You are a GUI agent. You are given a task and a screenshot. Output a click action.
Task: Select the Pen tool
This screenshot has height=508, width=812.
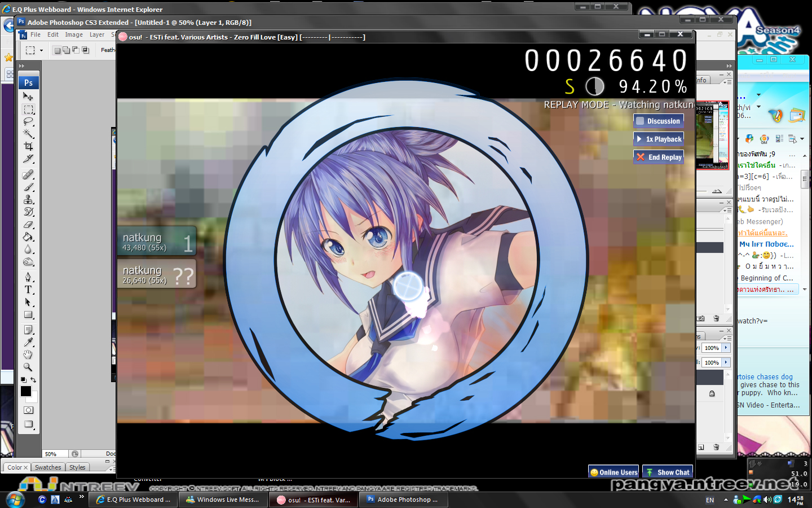28,277
